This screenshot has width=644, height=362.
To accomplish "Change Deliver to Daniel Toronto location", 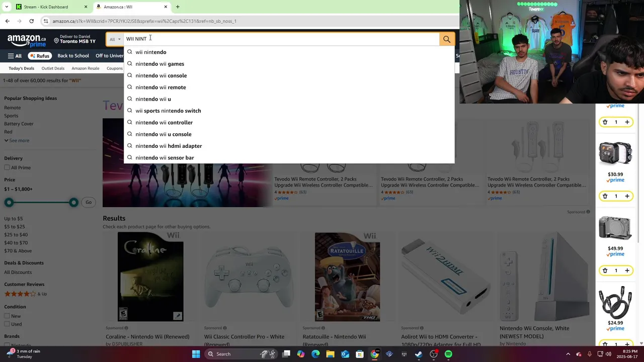I will click(75, 39).
